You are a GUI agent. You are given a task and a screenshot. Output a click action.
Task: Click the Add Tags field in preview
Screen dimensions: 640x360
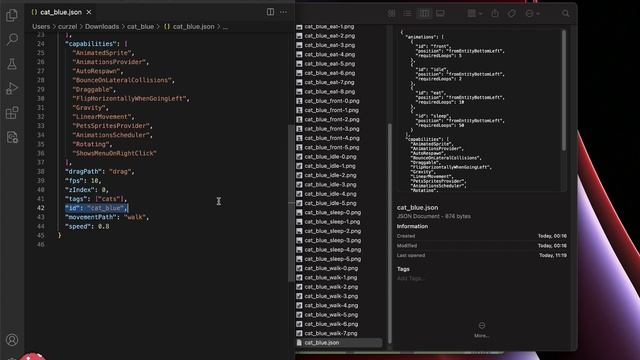411,278
